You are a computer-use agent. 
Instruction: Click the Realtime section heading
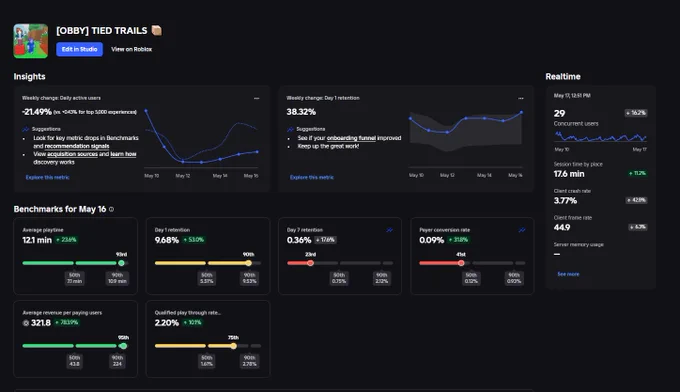(563, 77)
